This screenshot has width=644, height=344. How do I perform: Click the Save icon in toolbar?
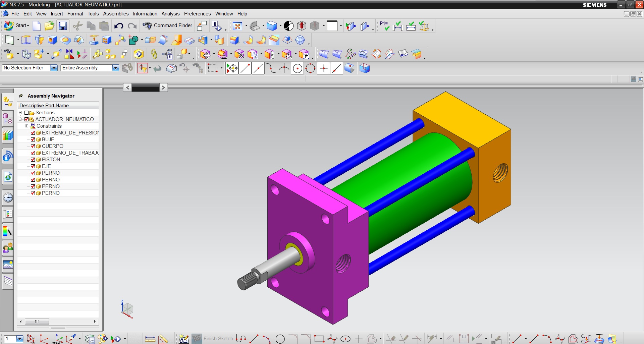(x=63, y=26)
